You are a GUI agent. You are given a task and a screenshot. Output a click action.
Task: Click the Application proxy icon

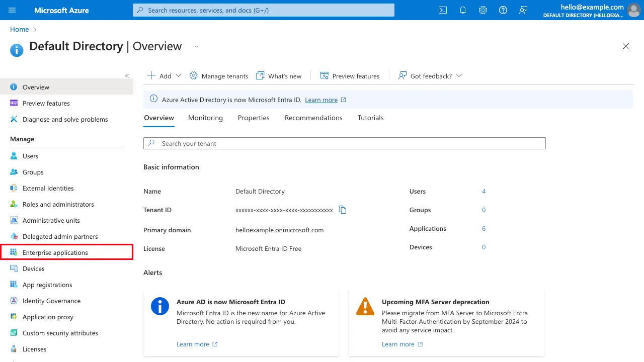pyautogui.click(x=14, y=317)
